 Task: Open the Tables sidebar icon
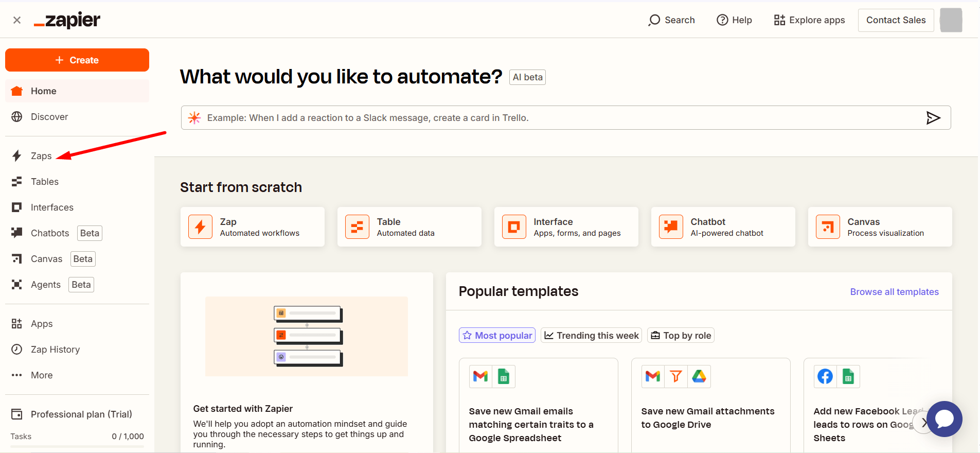(x=17, y=182)
